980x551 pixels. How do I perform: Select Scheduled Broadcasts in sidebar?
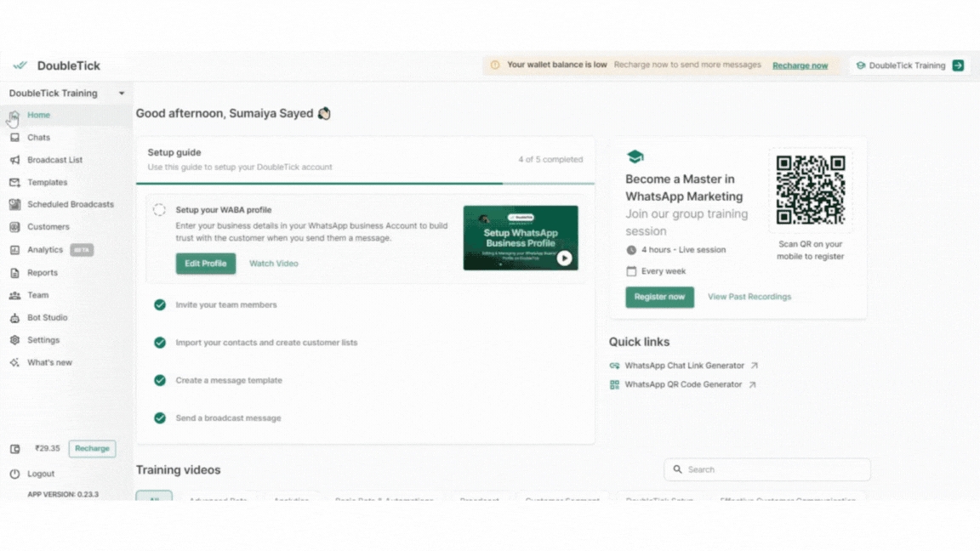[70, 204]
